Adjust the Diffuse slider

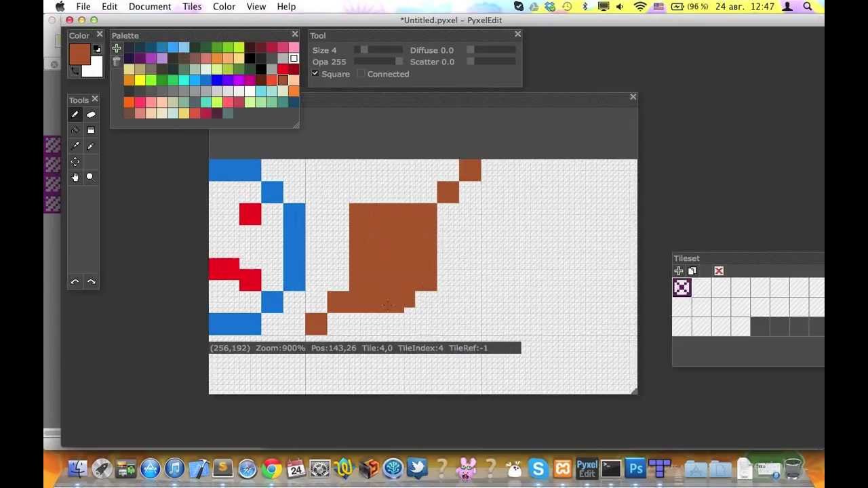coord(492,49)
